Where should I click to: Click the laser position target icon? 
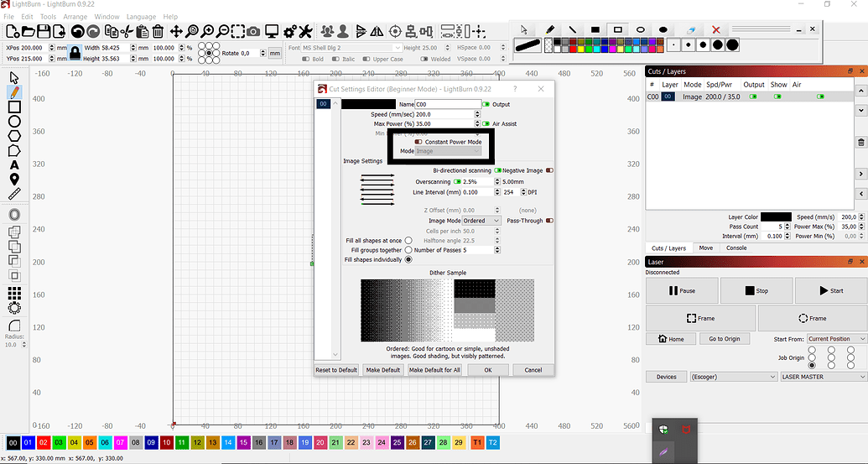395,32
